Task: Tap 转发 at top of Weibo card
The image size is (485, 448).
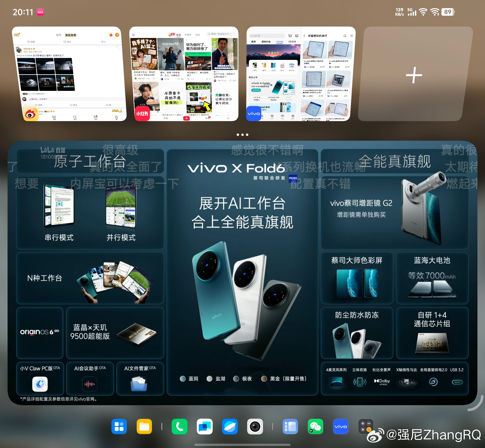Action: click(x=31, y=42)
